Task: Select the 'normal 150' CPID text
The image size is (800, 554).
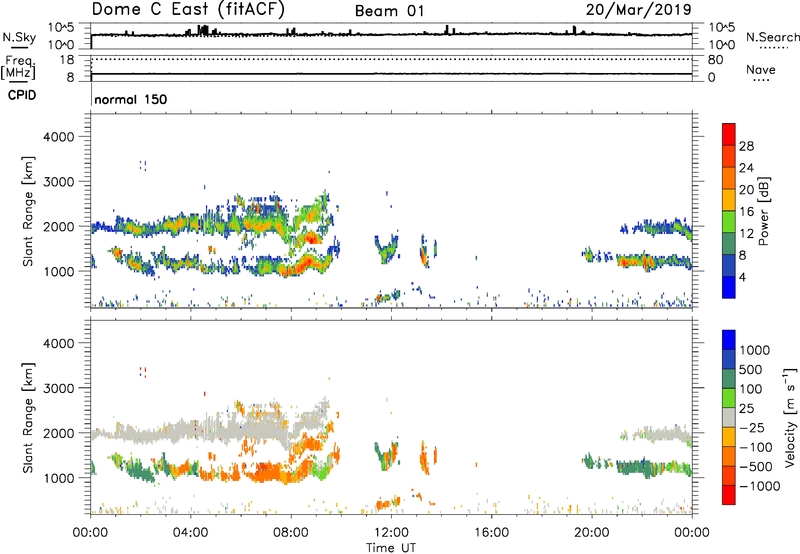Action: (x=131, y=99)
